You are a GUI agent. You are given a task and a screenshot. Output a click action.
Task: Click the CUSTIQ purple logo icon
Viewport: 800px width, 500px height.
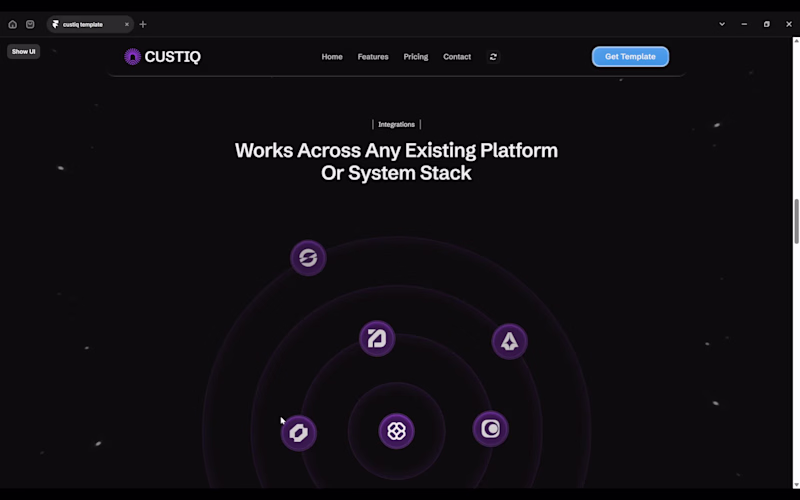pyautogui.click(x=132, y=57)
